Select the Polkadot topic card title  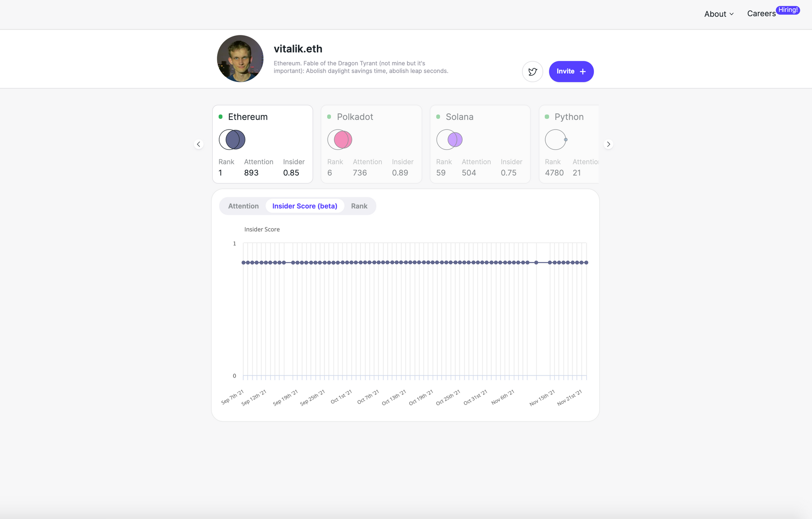point(355,117)
